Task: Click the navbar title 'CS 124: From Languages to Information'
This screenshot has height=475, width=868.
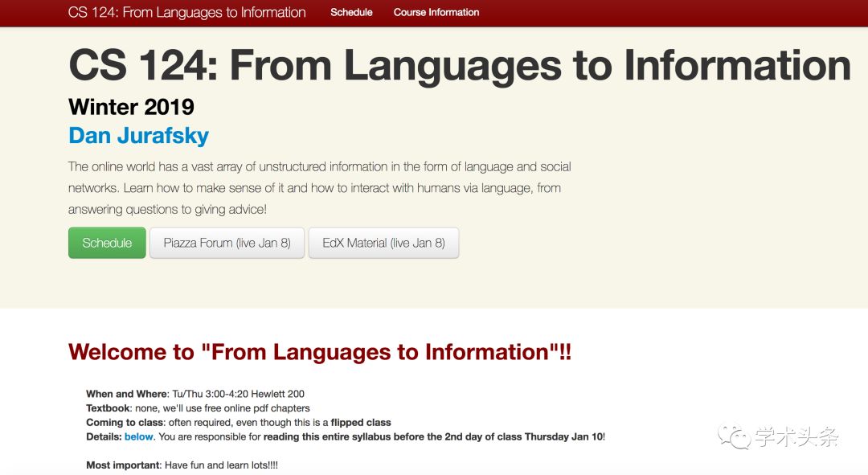Action: (x=186, y=12)
